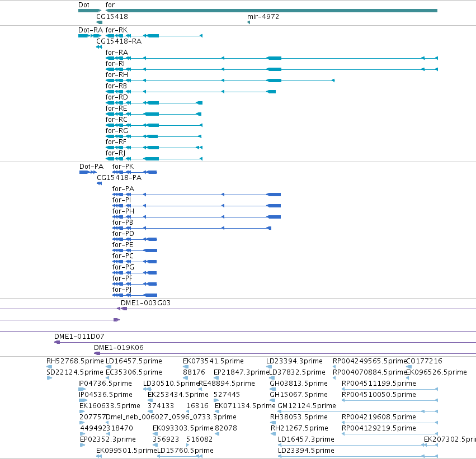Click the CG15418-PA protein label
This screenshot has width=476, height=459.
(119, 178)
